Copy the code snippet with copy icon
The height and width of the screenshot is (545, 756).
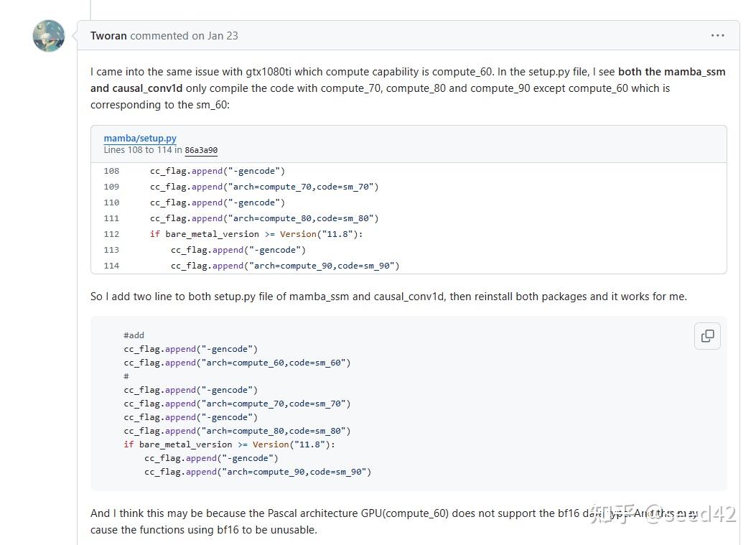click(707, 336)
